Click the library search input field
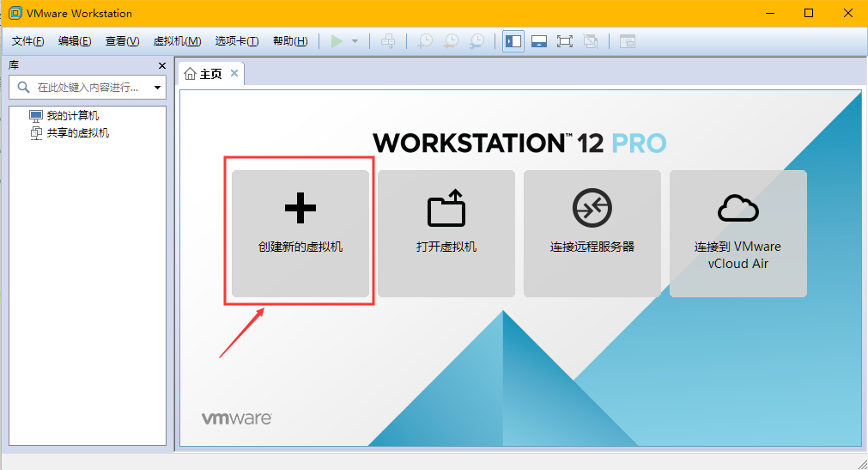 point(88,88)
